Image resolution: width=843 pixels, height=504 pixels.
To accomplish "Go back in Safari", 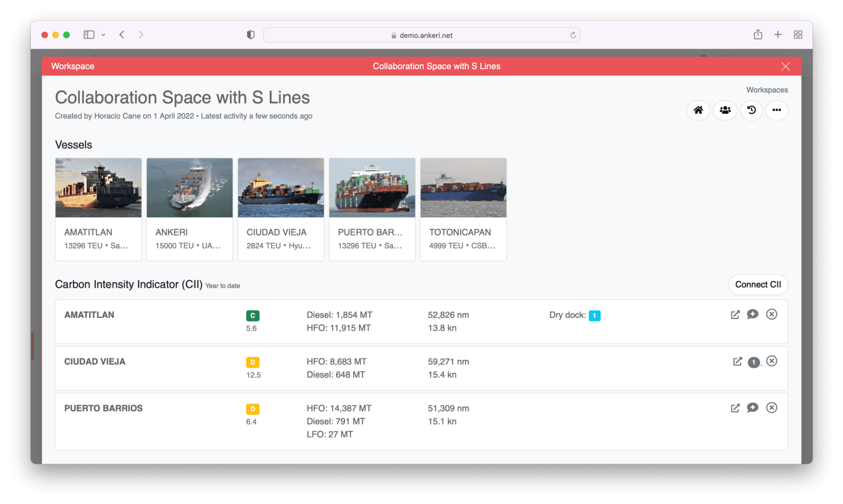I will tap(122, 35).
